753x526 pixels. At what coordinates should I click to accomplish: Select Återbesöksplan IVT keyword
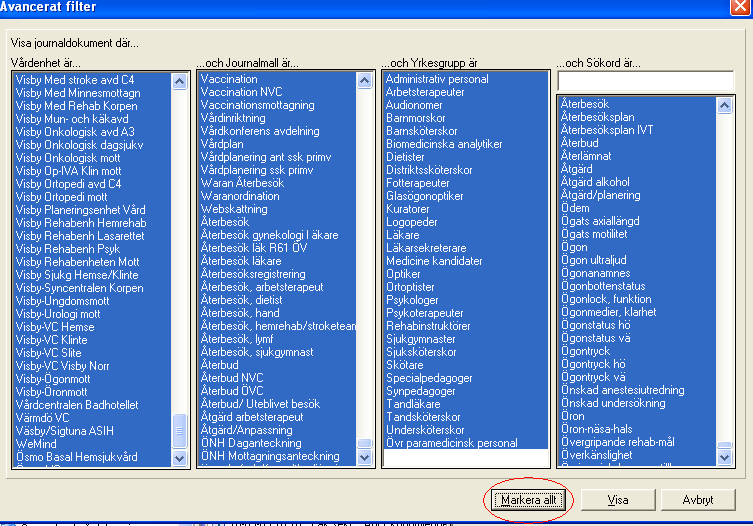(607, 130)
